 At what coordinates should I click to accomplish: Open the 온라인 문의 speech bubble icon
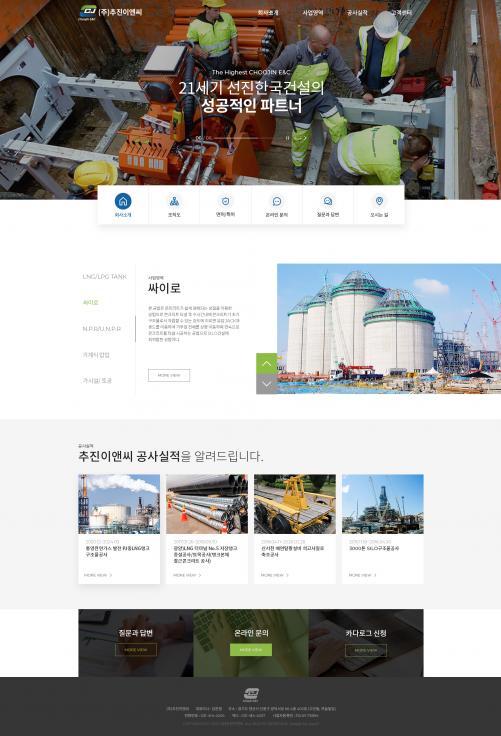pyautogui.click(x=277, y=201)
